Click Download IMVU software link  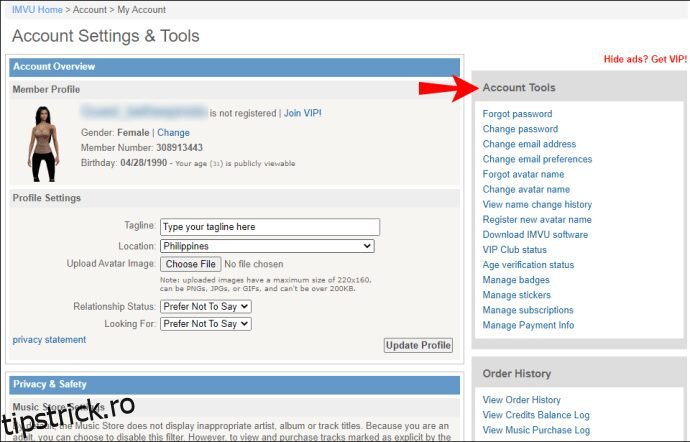click(x=535, y=235)
